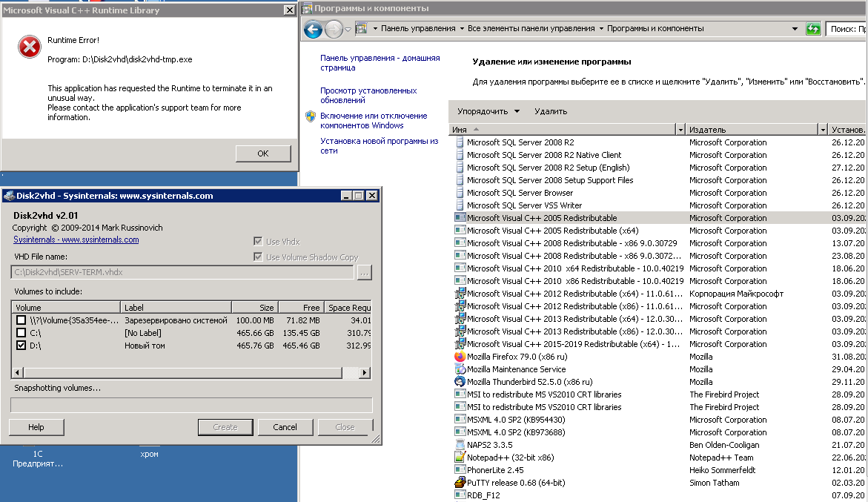Click the browse button next to VHD filename
The height and width of the screenshot is (502, 868).
[364, 272]
